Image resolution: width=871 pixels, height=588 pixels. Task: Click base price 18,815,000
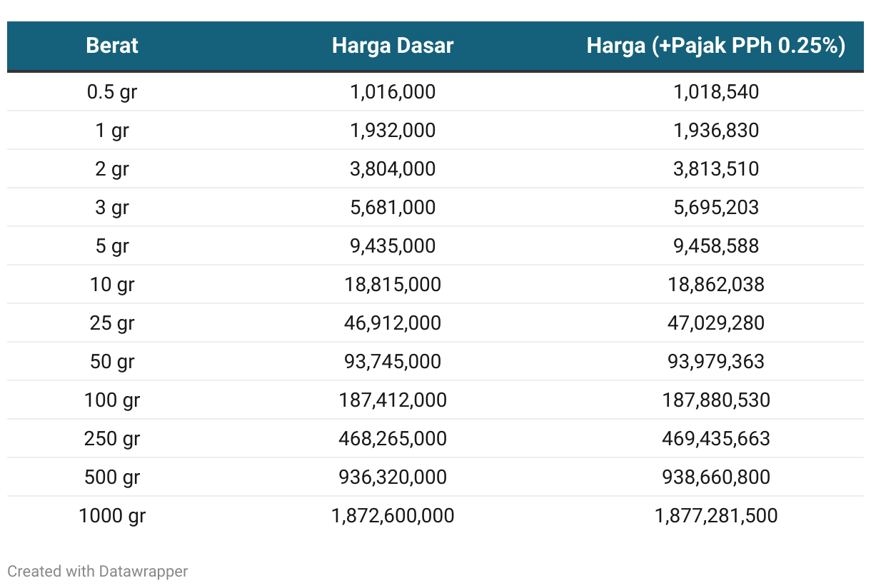click(393, 285)
